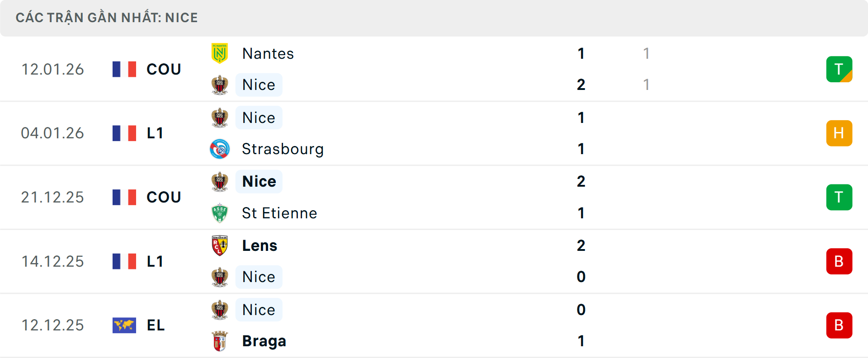This screenshot has width=868, height=358.
Task: Click the Braga club crest icon
Action: [x=220, y=341]
